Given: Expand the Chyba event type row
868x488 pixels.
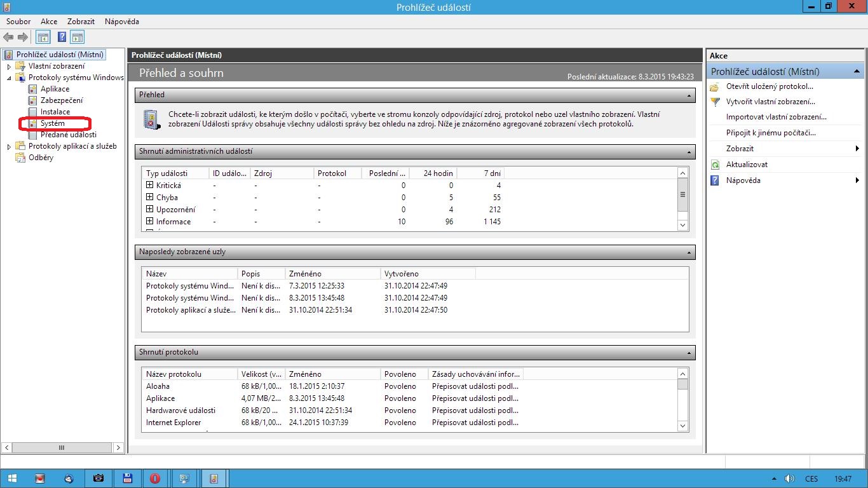Looking at the screenshot, I should click(x=150, y=197).
